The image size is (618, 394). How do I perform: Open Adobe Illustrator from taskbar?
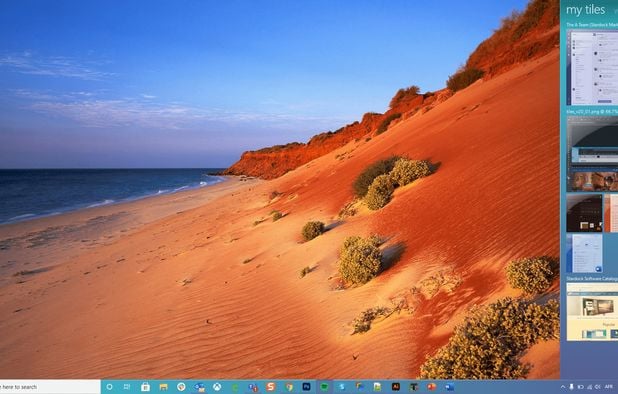395,387
